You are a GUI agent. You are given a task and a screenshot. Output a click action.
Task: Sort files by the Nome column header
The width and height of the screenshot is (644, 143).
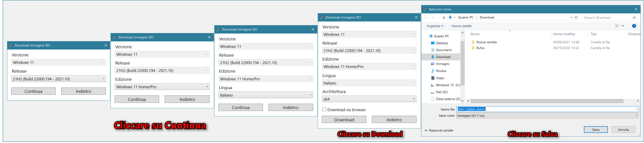click(475, 34)
